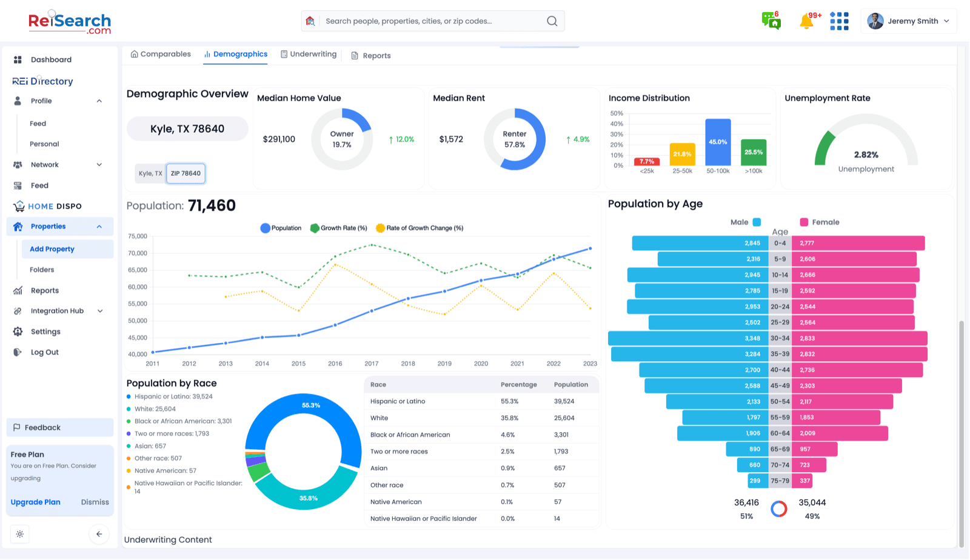Expand the Network menu chevron
This screenshot has width=970, height=560.
(99, 165)
